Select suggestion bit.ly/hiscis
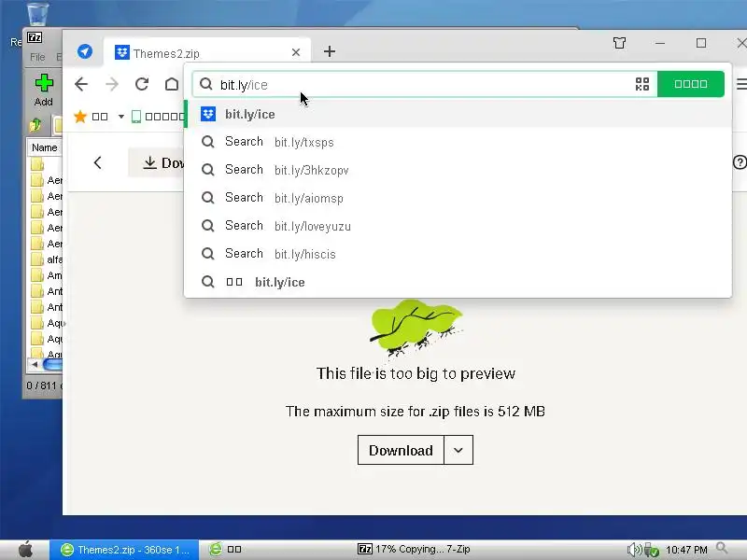 click(x=458, y=254)
